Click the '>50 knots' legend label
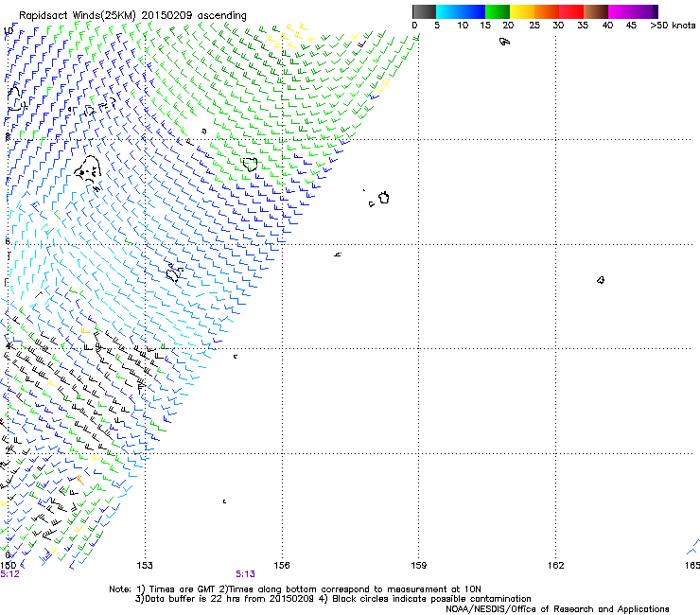This screenshot has width=700, height=615. [x=673, y=26]
